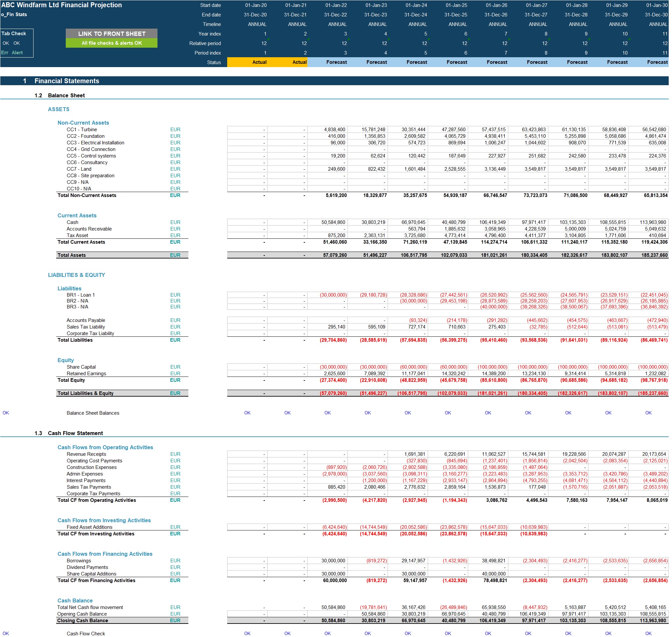The height and width of the screenshot is (637, 672).
Task: Select the Total Assets row label
Action: pyautogui.click(x=72, y=255)
